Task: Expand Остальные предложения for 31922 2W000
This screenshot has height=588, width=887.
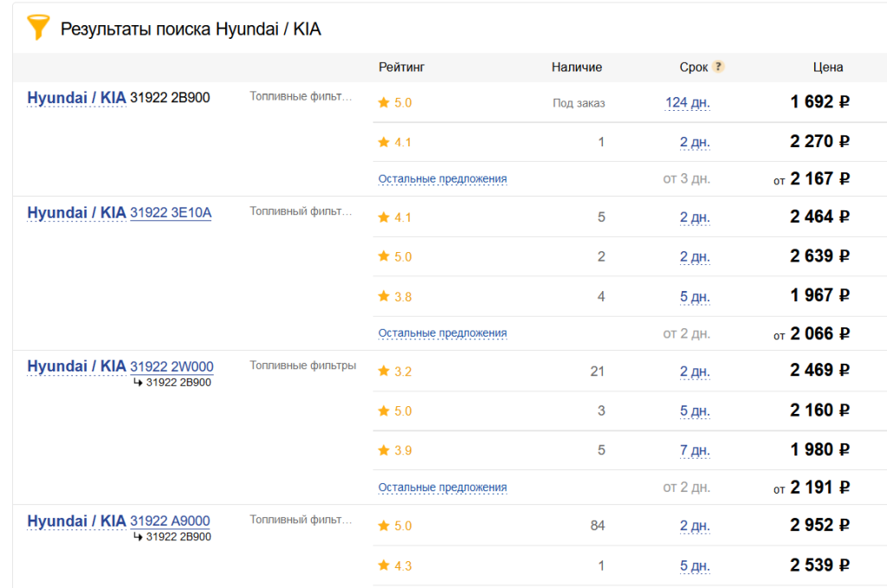Action: tap(442, 488)
